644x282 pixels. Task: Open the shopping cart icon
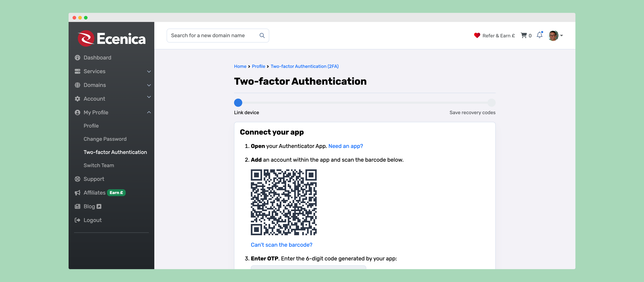(x=523, y=35)
